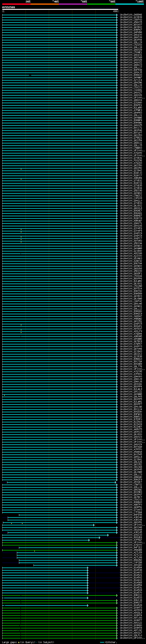Click the purple ~60% identity legend bar

point(73,4)
